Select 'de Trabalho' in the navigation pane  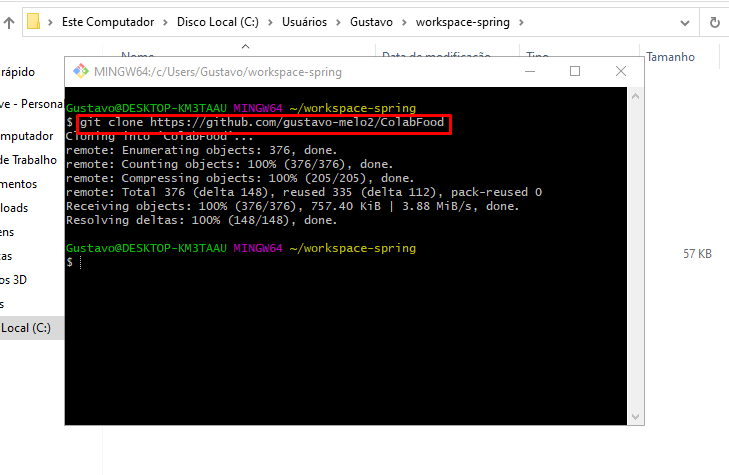click(x=28, y=160)
